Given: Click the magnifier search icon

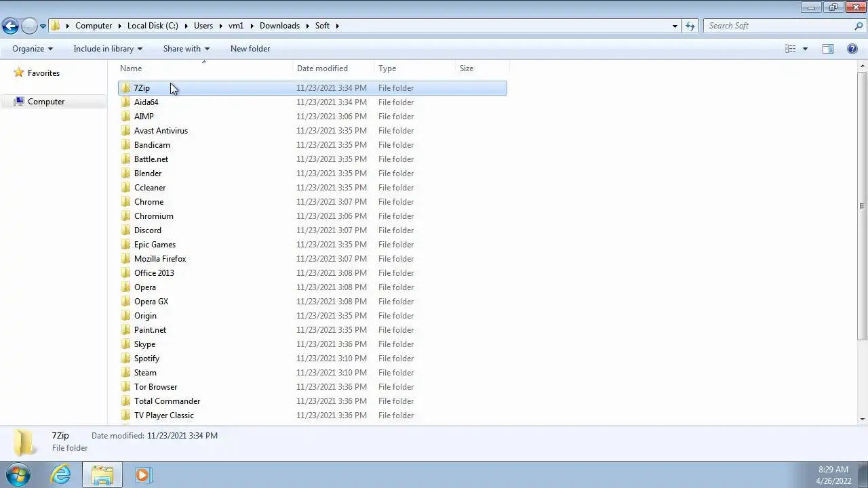Looking at the screenshot, I should (859, 26).
